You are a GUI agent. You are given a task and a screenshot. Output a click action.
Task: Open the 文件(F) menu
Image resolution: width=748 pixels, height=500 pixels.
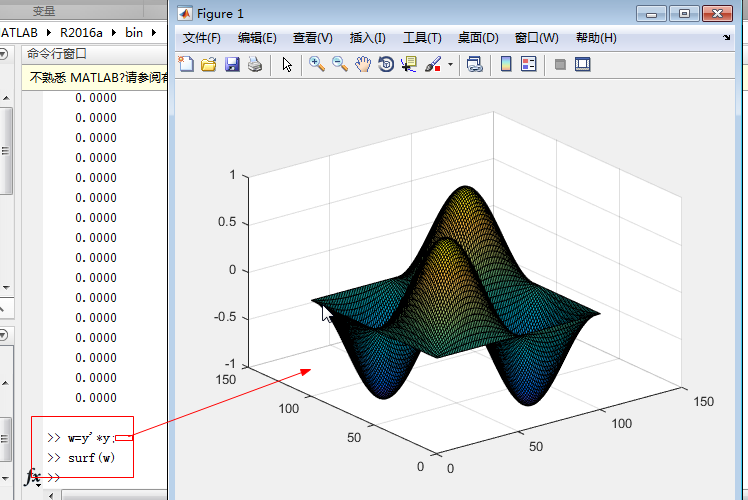(202, 38)
